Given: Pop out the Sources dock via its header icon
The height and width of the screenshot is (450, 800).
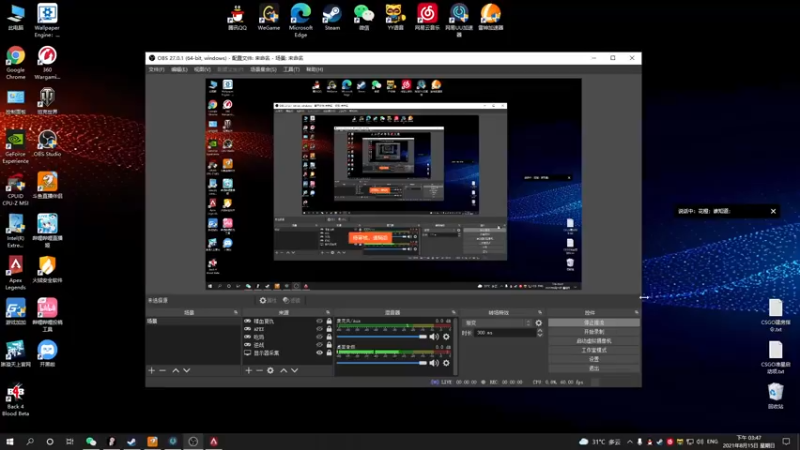Looking at the screenshot, I should coord(328,312).
